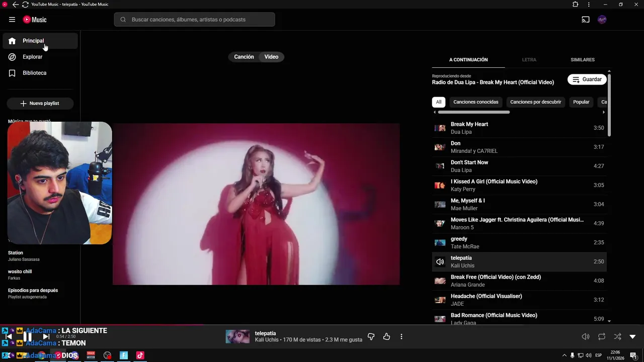This screenshot has width=644, height=362.
Task: Create a Nueva playlist
Action: [x=40, y=103]
